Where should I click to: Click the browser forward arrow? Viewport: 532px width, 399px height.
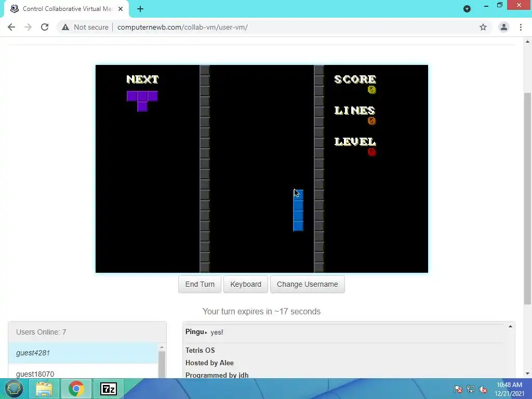point(28,27)
